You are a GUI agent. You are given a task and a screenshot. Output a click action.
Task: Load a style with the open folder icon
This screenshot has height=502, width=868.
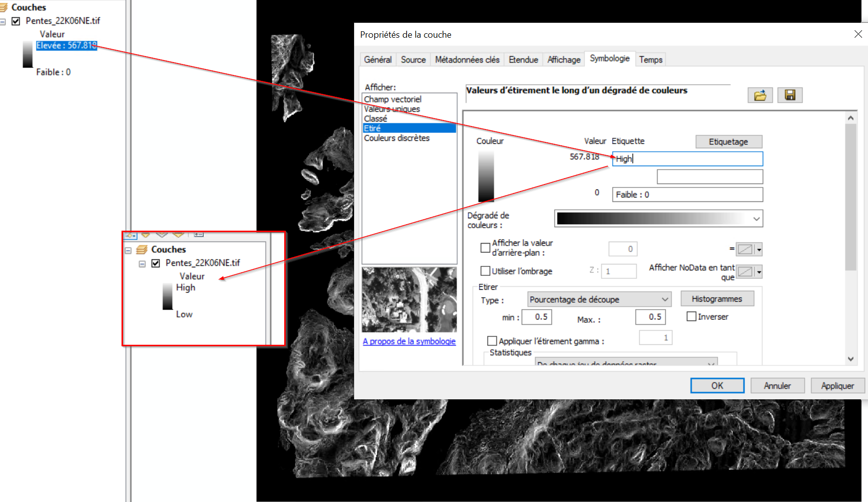[760, 95]
